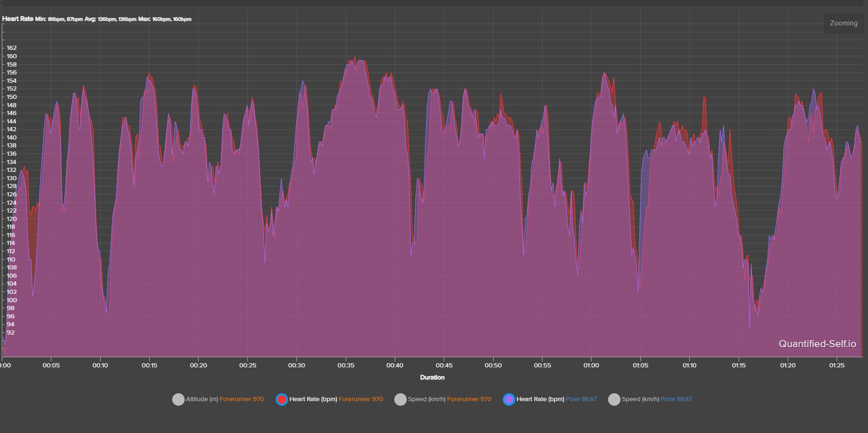The image size is (868, 433).
Task: Click the 00:35 duration axis tick
Action: pyautogui.click(x=346, y=366)
